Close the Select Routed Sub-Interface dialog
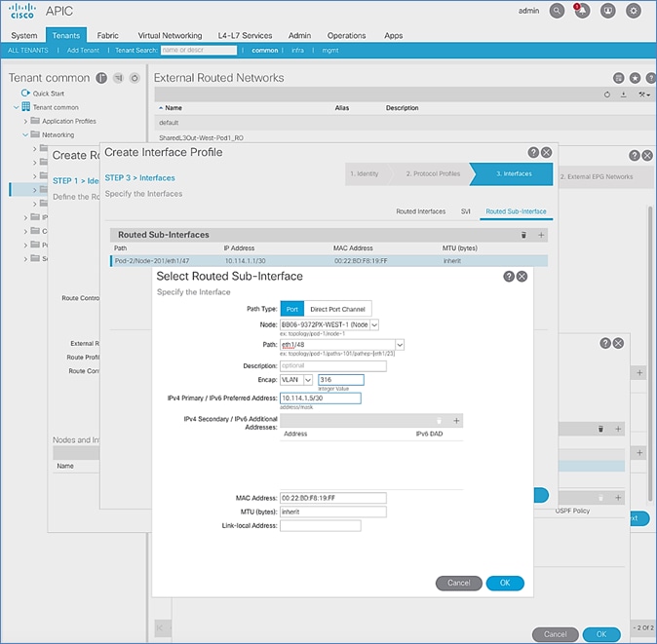Viewport: 657px width, 644px height. coord(522,277)
